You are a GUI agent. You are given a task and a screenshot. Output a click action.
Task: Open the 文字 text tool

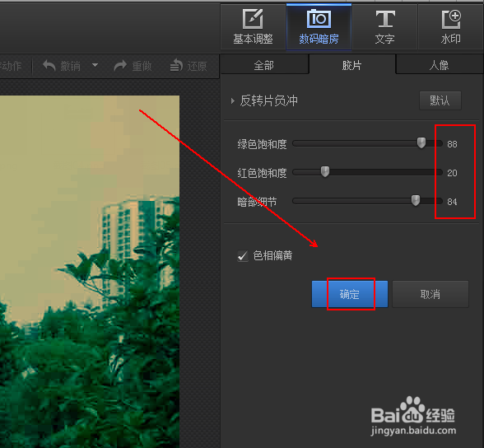(385, 26)
